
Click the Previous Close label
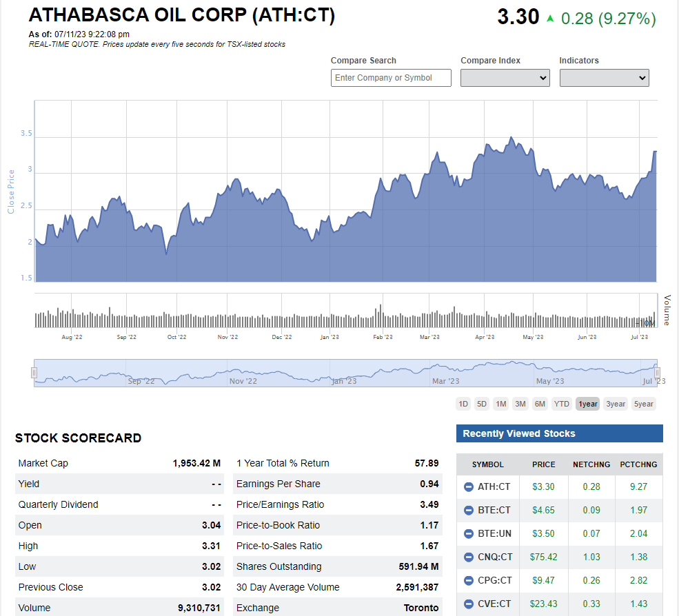click(x=50, y=588)
